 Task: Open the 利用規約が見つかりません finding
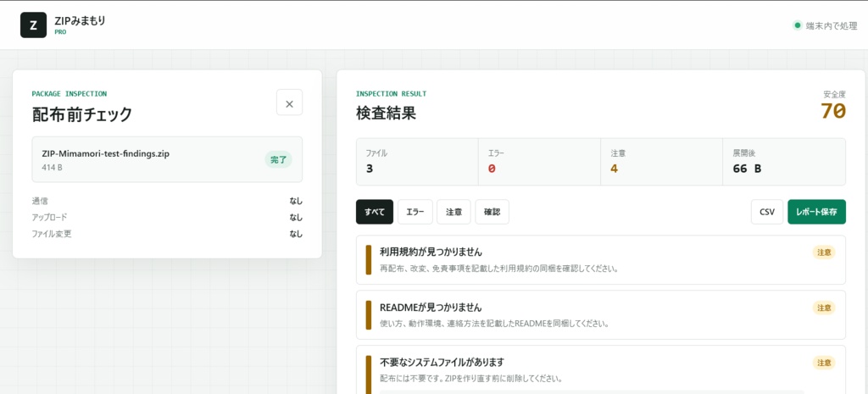pos(601,259)
